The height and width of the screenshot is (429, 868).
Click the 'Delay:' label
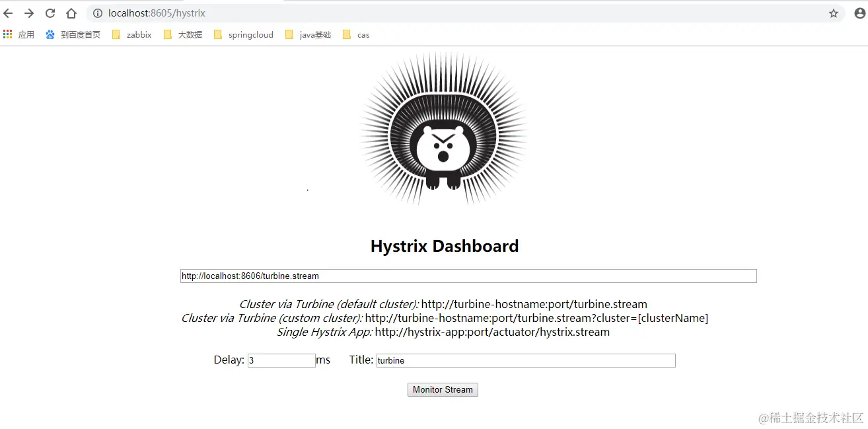coord(229,360)
